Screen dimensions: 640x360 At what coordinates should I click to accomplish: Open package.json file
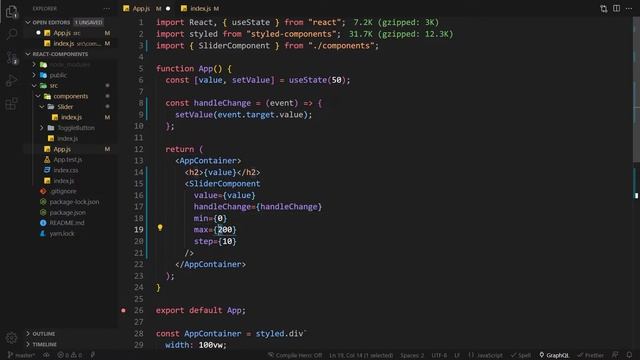67,212
